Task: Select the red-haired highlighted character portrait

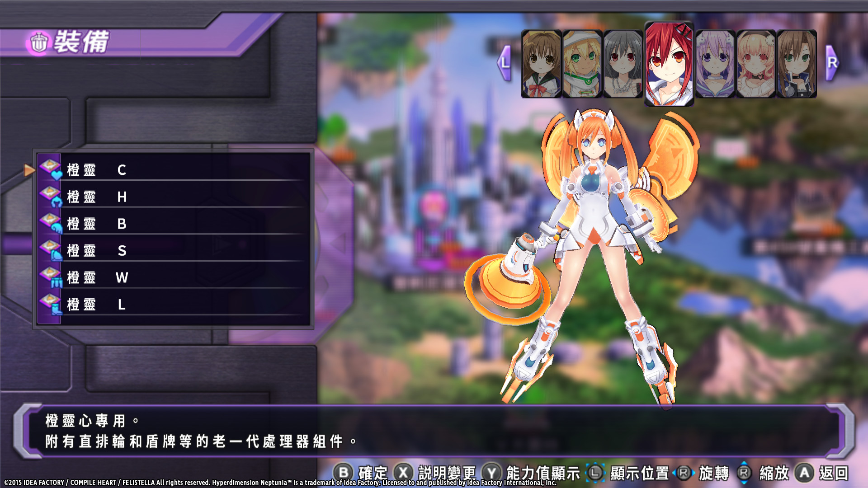Action: click(x=669, y=64)
